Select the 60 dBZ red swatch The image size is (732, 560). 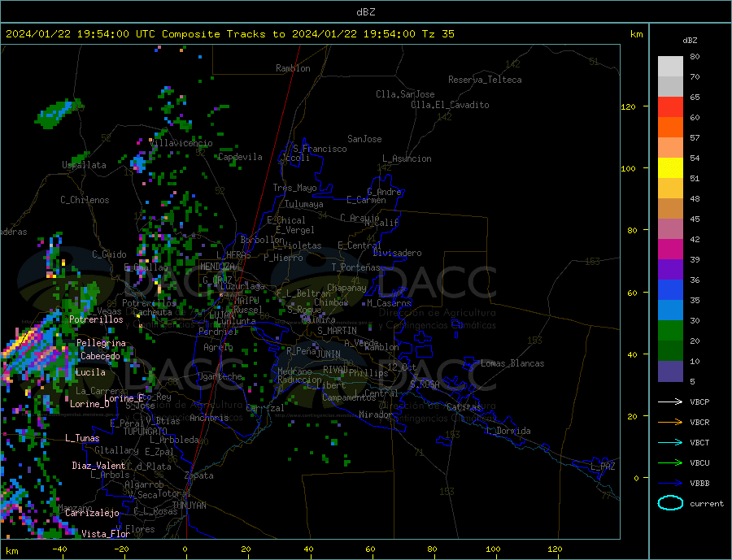click(x=670, y=106)
